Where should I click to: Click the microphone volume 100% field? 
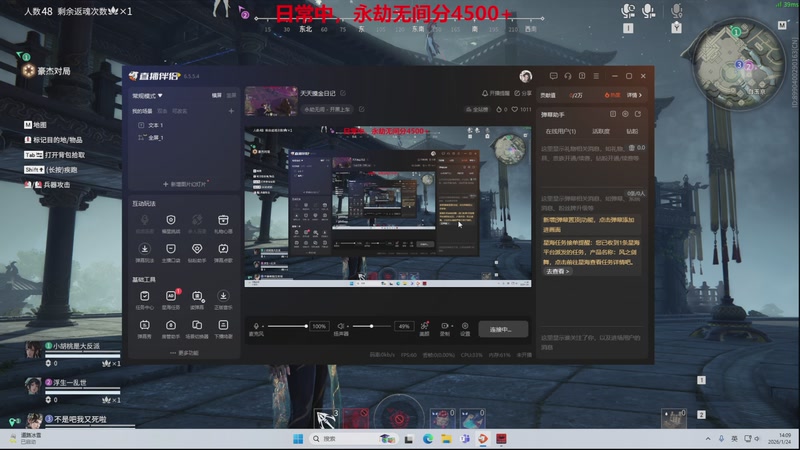tap(319, 326)
